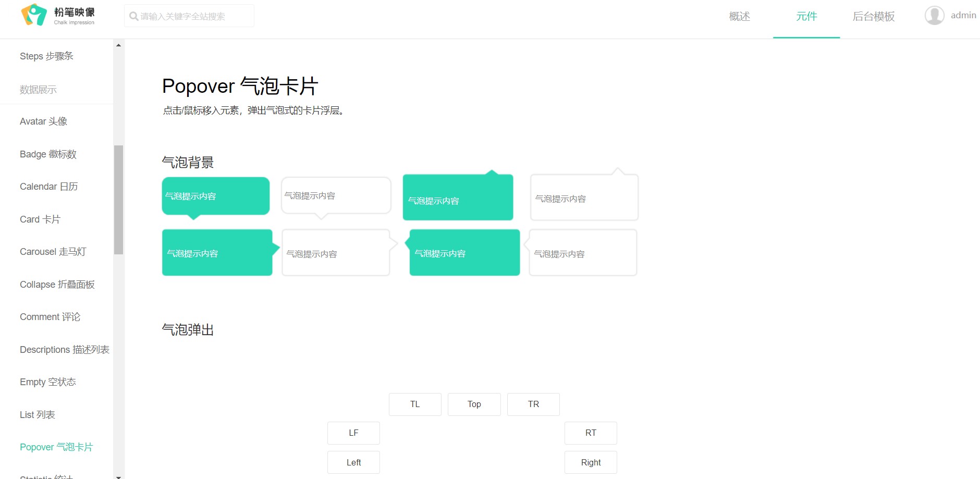Open the 后台模板 tab
This screenshot has width=980, height=479.
pos(874,17)
